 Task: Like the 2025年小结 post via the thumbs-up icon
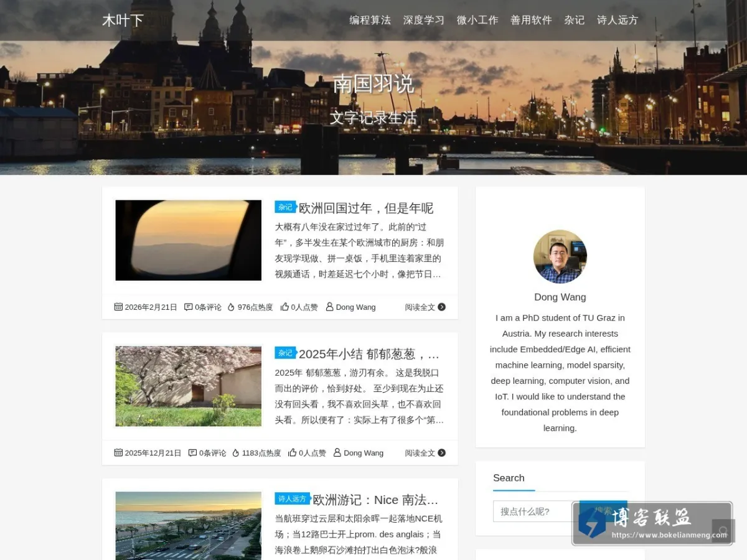pyautogui.click(x=292, y=453)
